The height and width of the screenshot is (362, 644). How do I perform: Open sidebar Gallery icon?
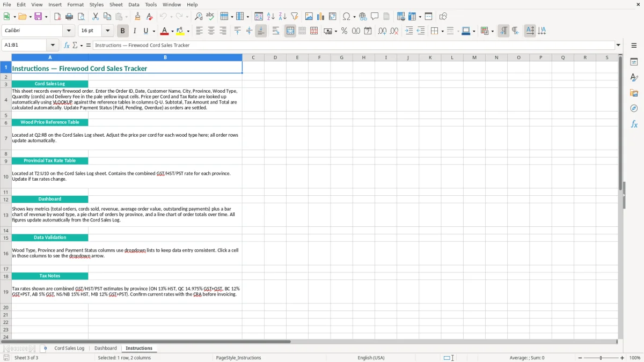point(634,93)
